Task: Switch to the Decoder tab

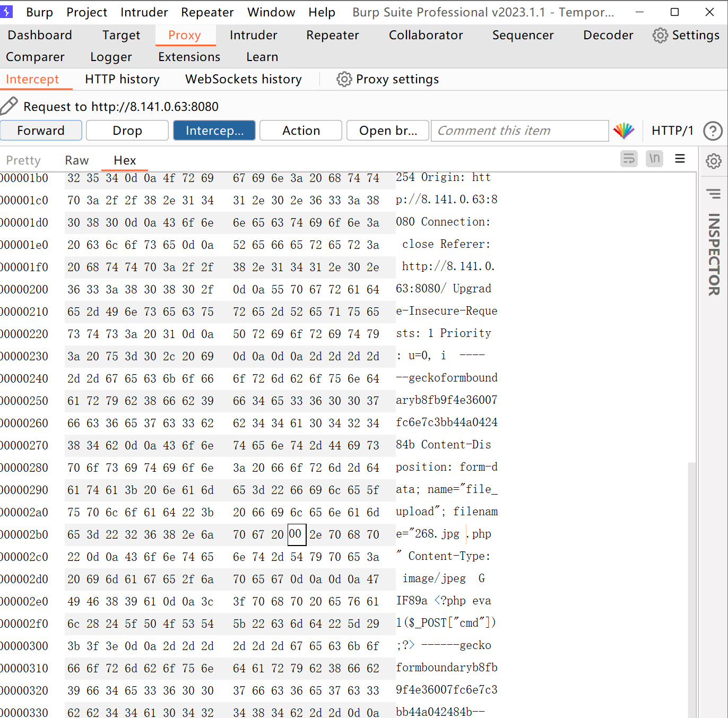Action: [609, 35]
